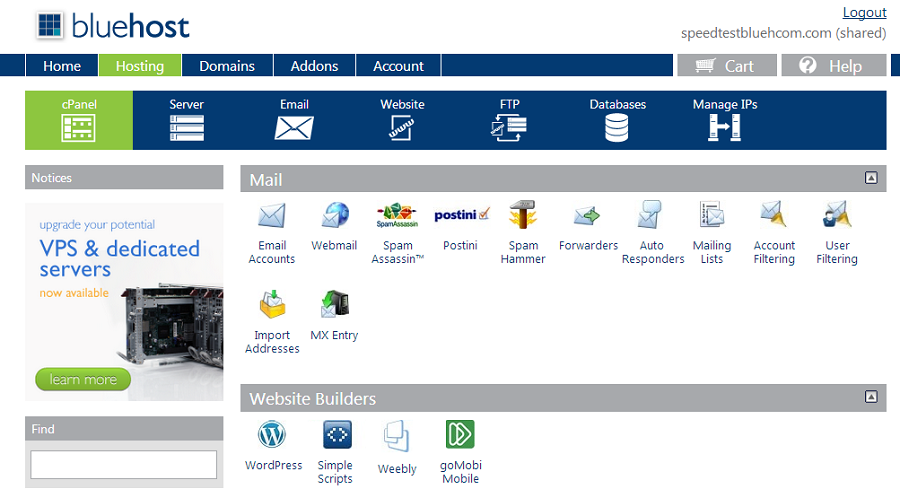Launch Webmail from the Mail section
Viewport: 900px width, 489px height.
334,226
